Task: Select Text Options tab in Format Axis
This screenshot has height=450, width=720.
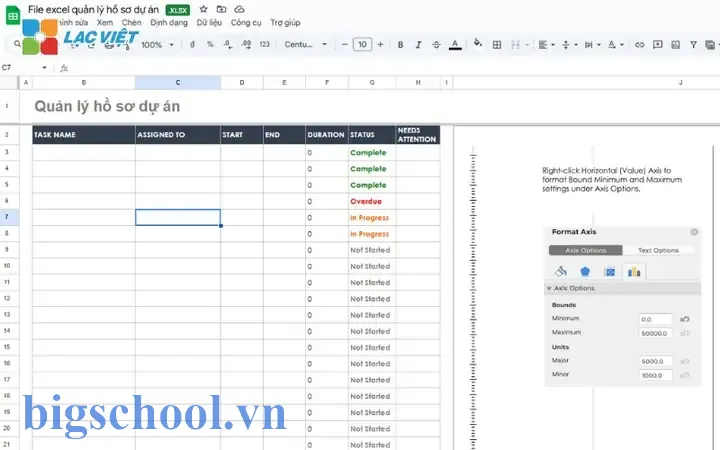Action: pyautogui.click(x=658, y=250)
